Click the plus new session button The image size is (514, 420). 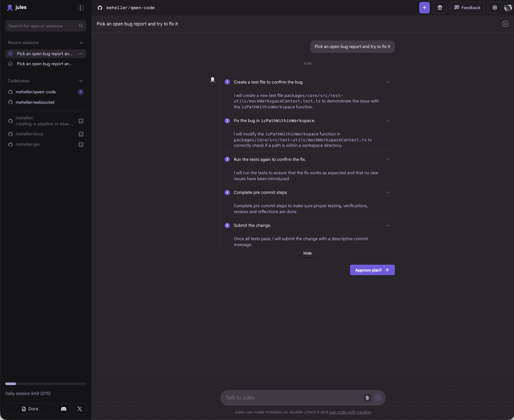pyautogui.click(x=424, y=8)
